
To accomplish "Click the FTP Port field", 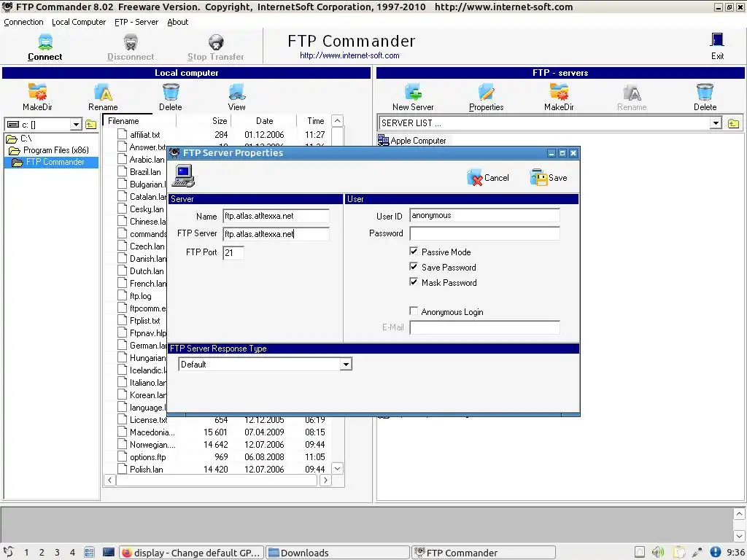I will pos(233,252).
